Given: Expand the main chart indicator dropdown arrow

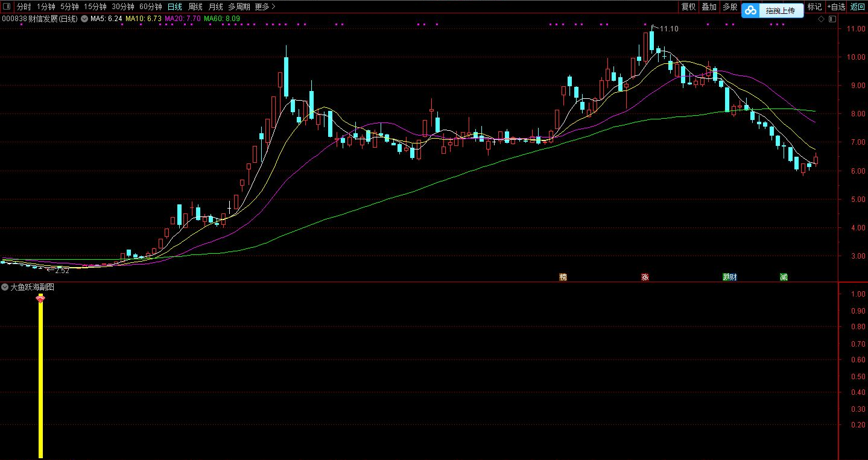Looking at the screenshot, I should coord(84,19).
